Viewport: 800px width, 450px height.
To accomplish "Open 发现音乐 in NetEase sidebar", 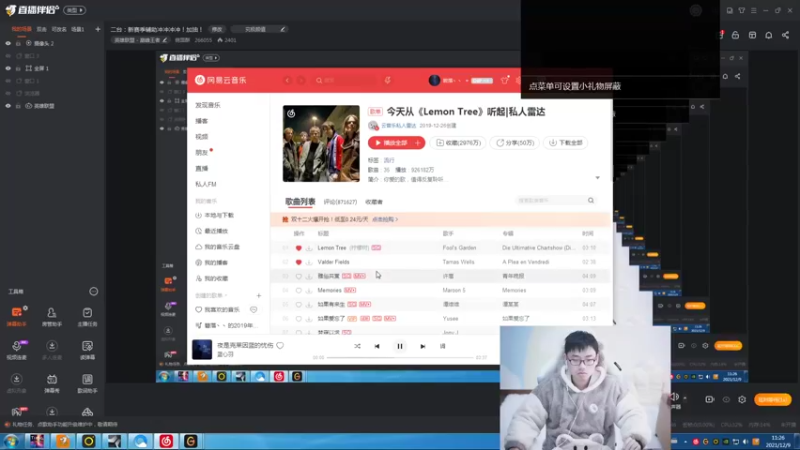I will [x=208, y=105].
